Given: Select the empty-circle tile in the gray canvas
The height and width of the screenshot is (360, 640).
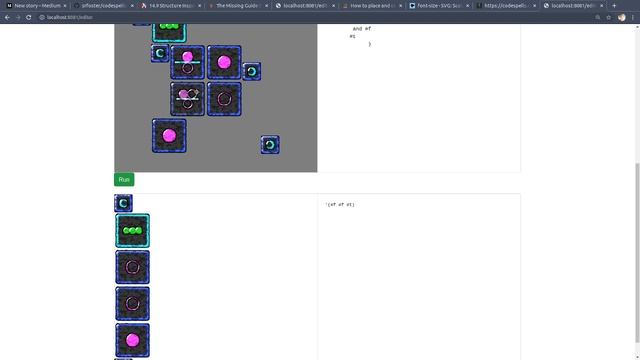Looking at the screenshot, I should click(224, 99).
